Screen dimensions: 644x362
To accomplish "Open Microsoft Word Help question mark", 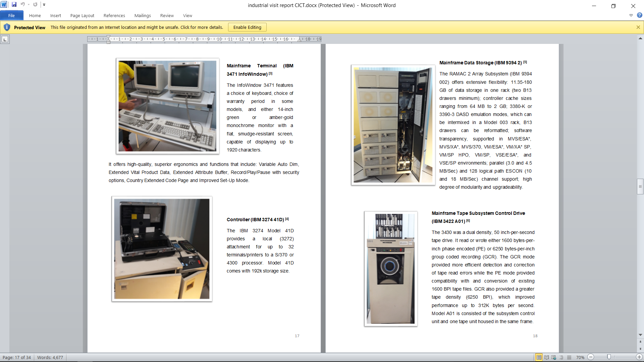I will pyautogui.click(x=640, y=15).
